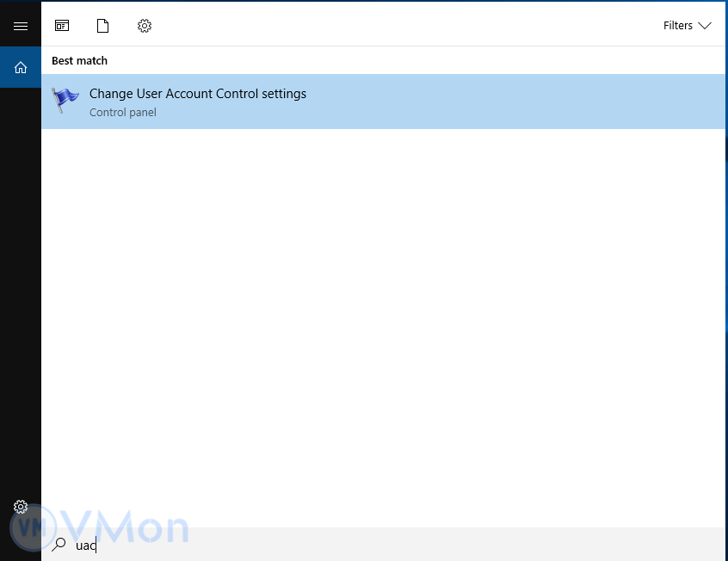The image size is (728, 561).
Task: Filter results by Documents icon
Action: pos(102,26)
